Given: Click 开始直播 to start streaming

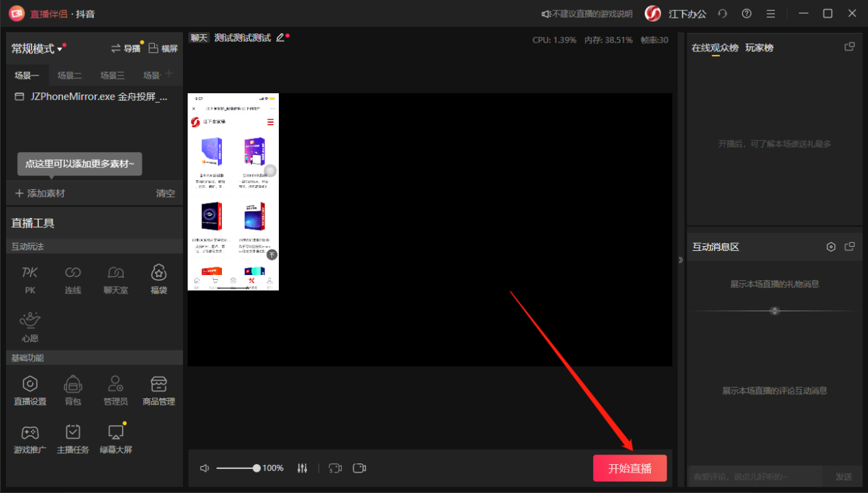Looking at the screenshot, I should coord(630,468).
